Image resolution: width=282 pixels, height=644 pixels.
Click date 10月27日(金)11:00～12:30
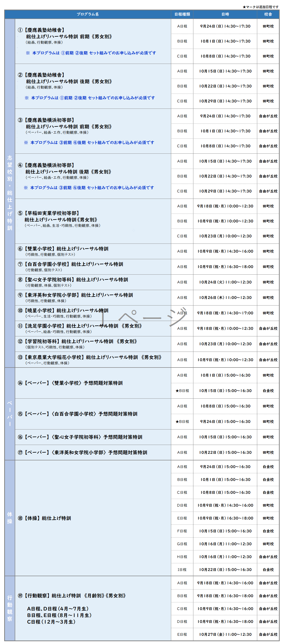tap(225, 634)
